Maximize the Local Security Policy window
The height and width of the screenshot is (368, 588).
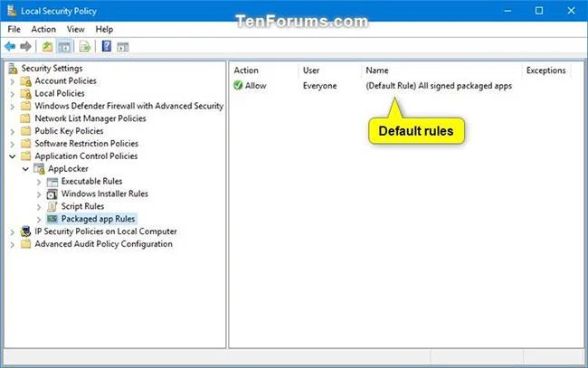tap(539, 11)
